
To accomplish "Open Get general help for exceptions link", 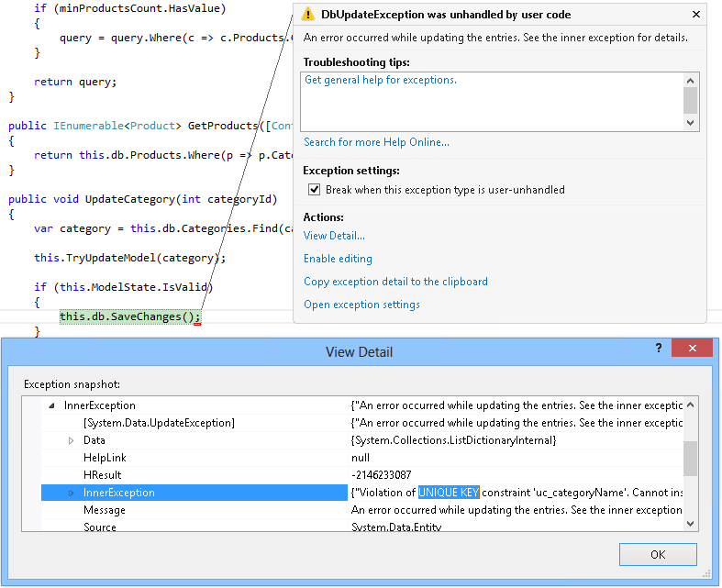I will [380, 80].
